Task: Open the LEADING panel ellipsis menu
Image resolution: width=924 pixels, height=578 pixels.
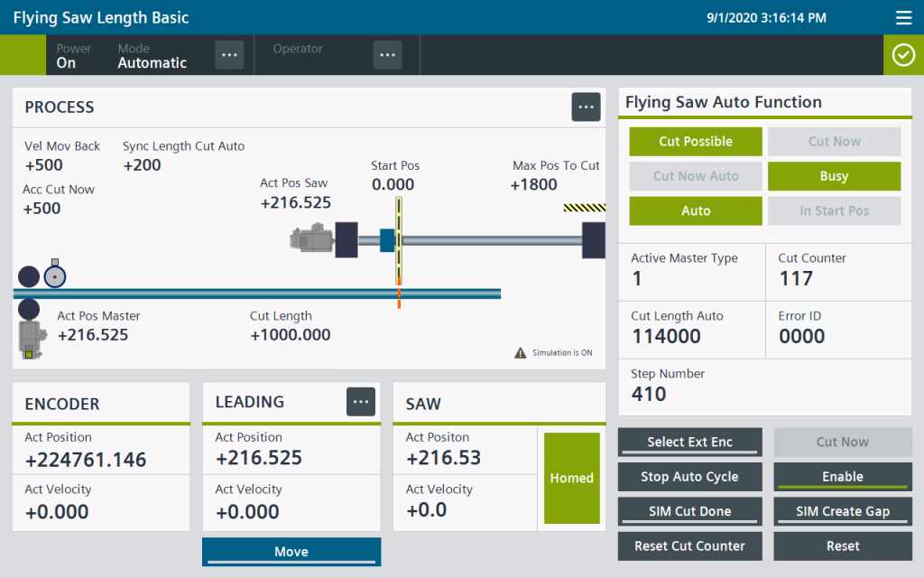Action: point(361,402)
